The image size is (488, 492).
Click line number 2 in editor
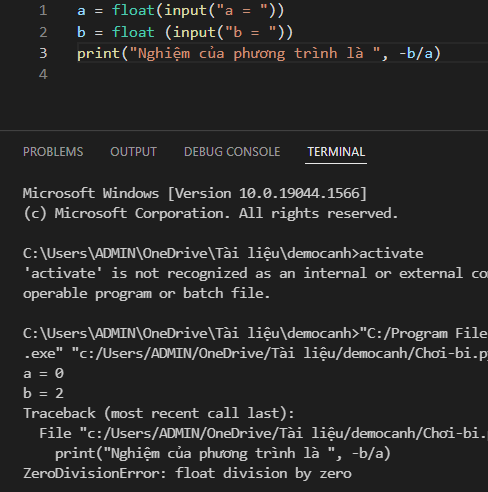coord(43,32)
